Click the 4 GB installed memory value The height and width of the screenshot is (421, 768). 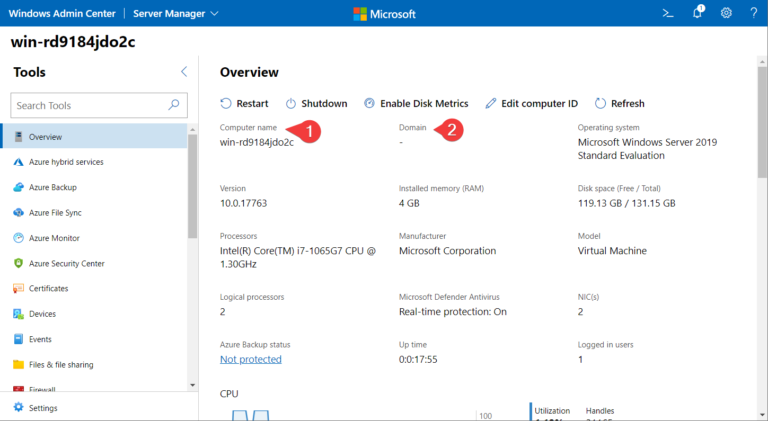point(409,203)
